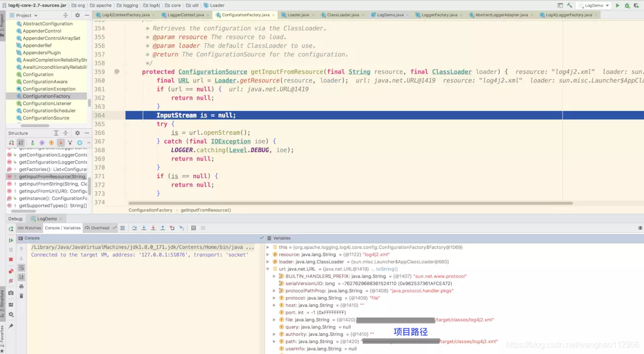Click the toString() link in url variable

click(x=386, y=269)
